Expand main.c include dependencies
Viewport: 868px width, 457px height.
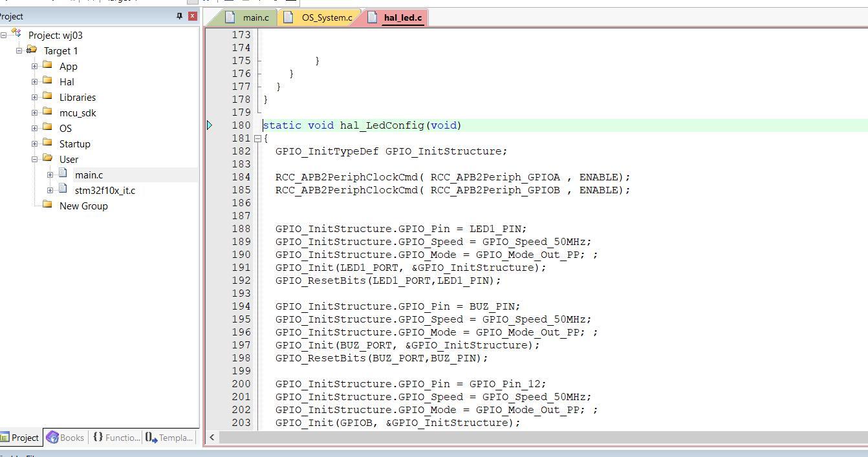(x=50, y=175)
